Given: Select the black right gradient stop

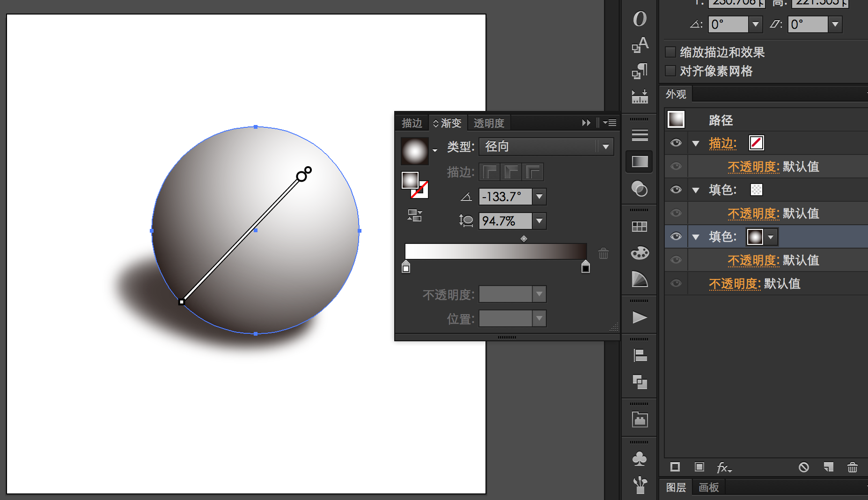Looking at the screenshot, I should (x=585, y=267).
